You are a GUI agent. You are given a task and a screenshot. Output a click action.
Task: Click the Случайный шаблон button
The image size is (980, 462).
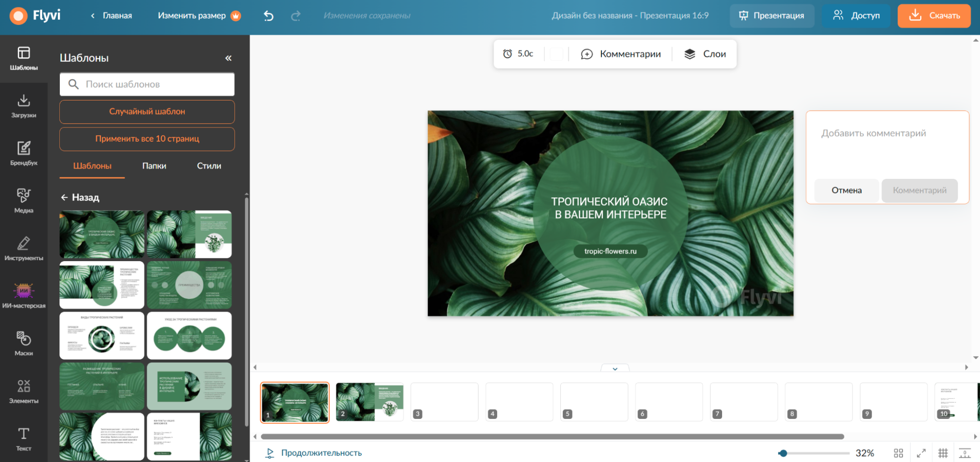click(x=147, y=112)
